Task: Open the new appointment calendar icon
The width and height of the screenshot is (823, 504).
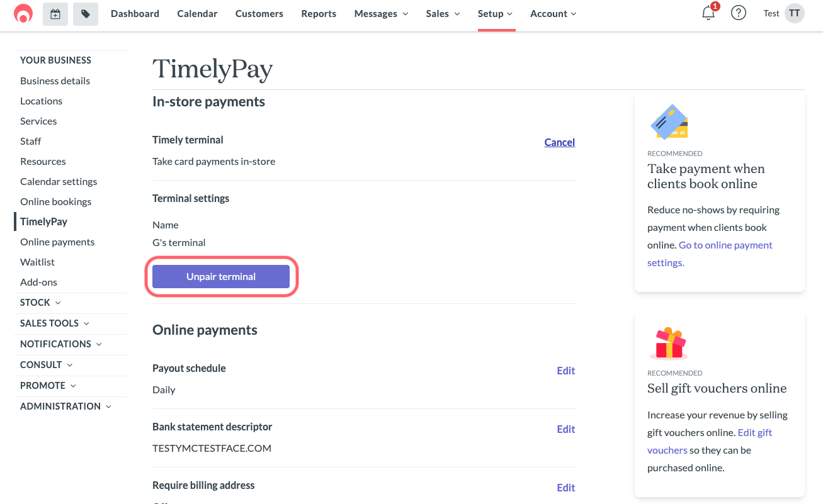Action: point(55,14)
